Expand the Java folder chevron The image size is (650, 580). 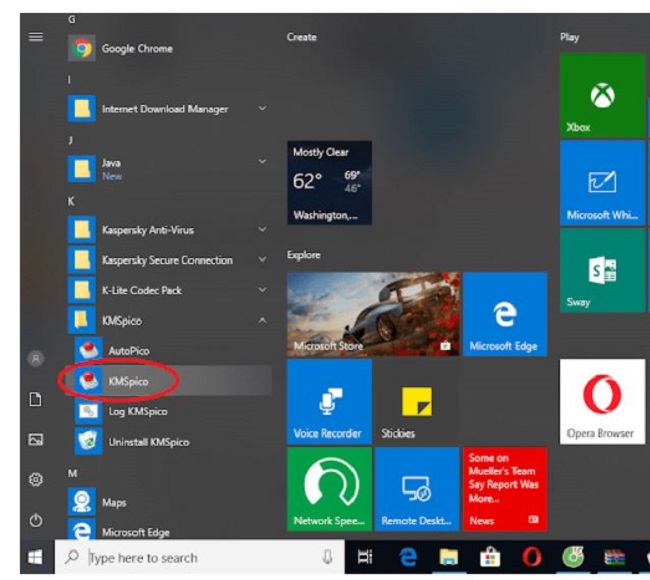tap(262, 161)
